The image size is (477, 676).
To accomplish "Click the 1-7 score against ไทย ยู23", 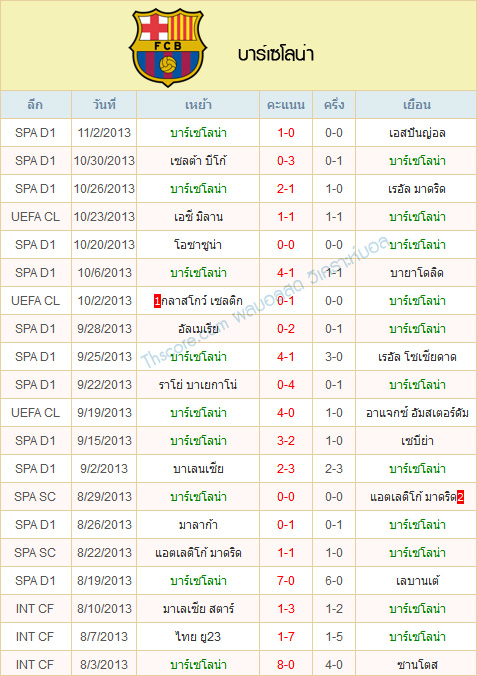I will [x=286, y=637].
